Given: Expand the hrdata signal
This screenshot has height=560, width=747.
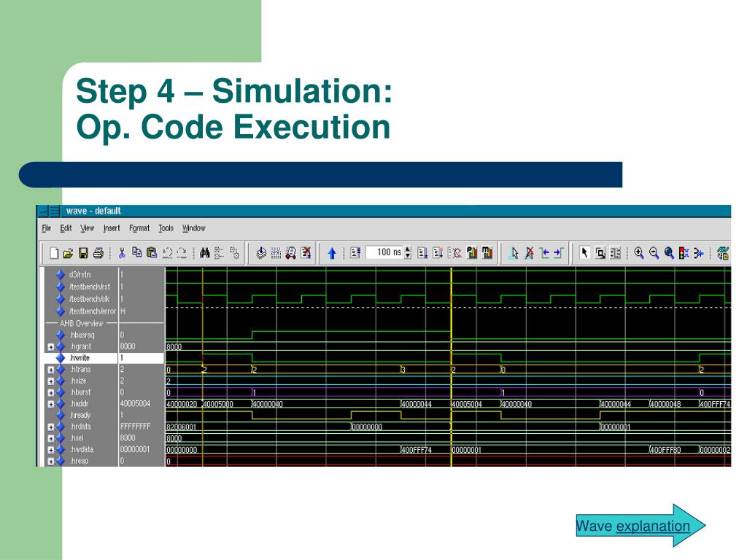Looking at the screenshot, I should (x=51, y=427).
